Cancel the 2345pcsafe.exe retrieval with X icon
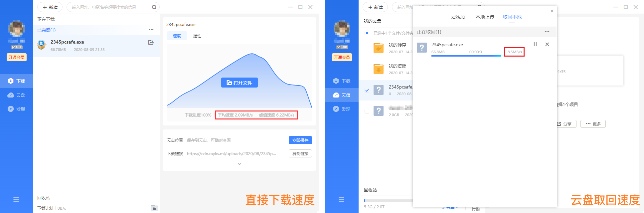The image size is (644, 213). [547, 44]
